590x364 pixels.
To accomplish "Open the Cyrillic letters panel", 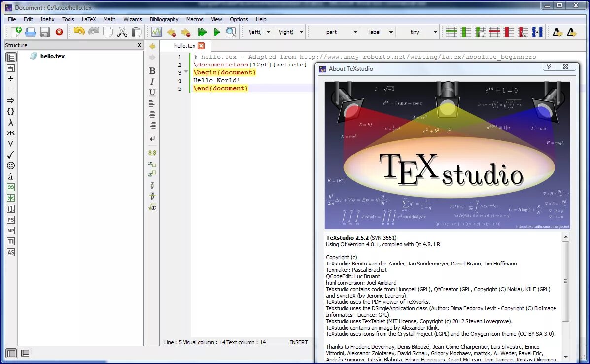I will pyautogui.click(x=11, y=133).
